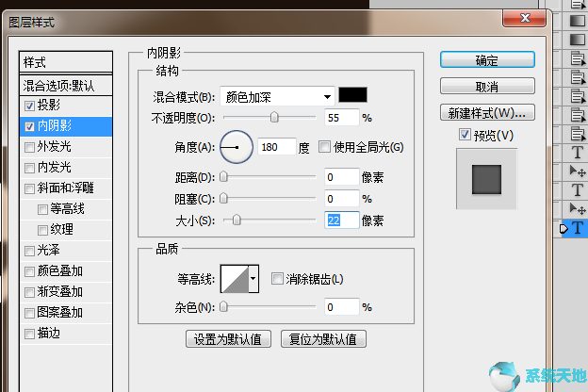The height and width of the screenshot is (392, 588).
Task: Tick the 纹理 (Texture) sub-option checkbox
Action: 42,230
